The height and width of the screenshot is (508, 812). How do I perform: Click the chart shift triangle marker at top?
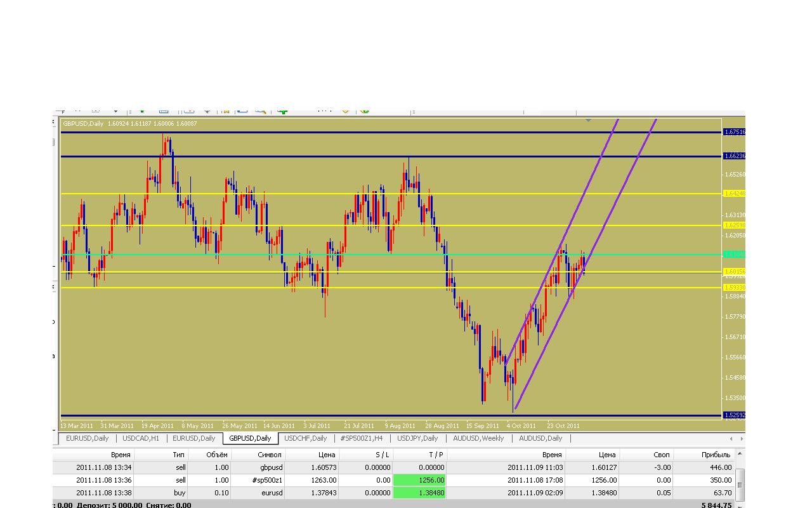pyautogui.click(x=588, y=120)
